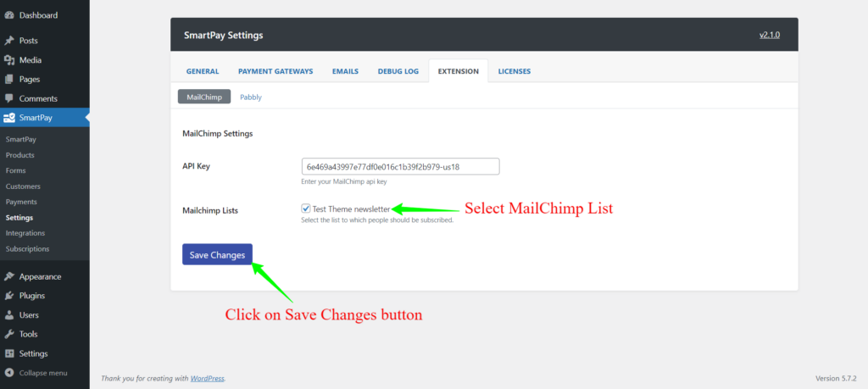Open Payments in SmartPay submenu
This screenshot has width=868, height=389.
(x=21, y=202)
